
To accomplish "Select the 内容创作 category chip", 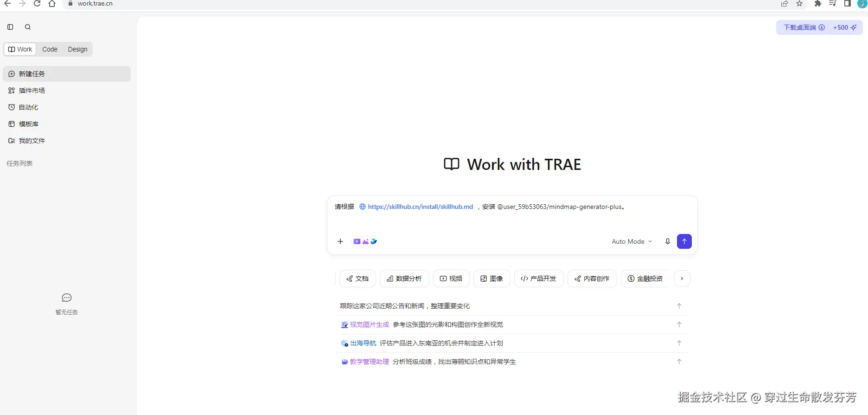I will click(592, 279).
